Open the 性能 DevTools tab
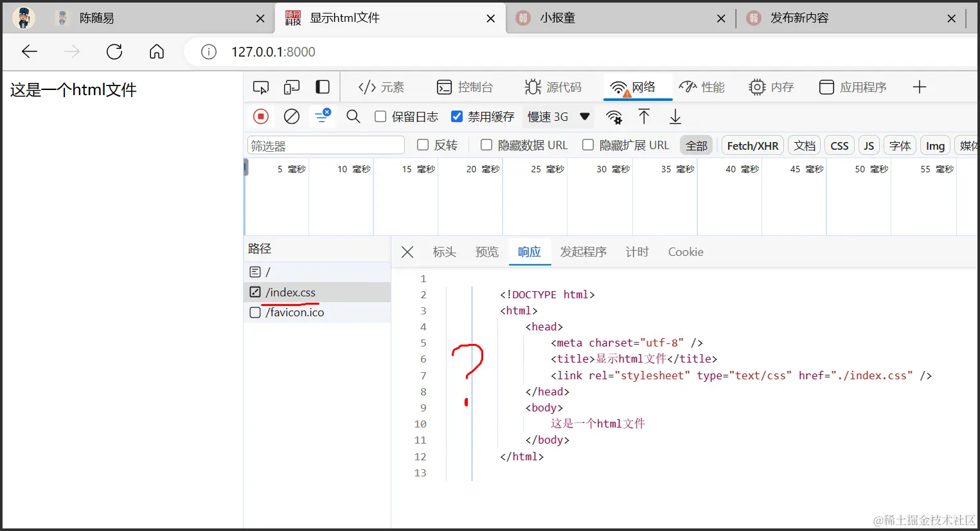The width and height of the screenshot is (980, 531). pyautogui.click(x=702, y=87)
